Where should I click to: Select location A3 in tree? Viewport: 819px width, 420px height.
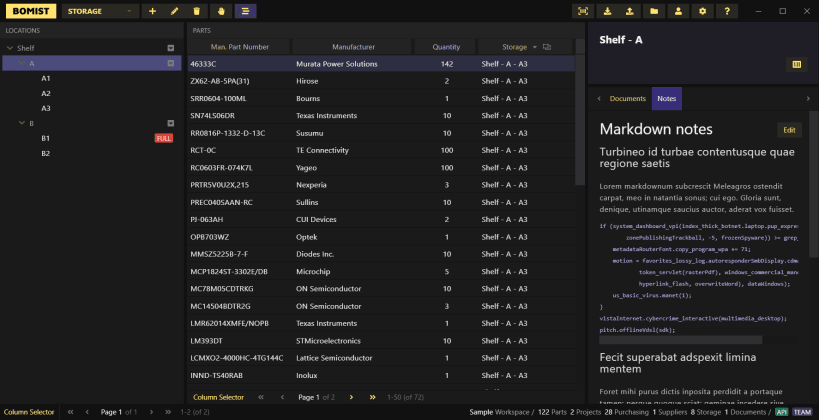[46, 108]
